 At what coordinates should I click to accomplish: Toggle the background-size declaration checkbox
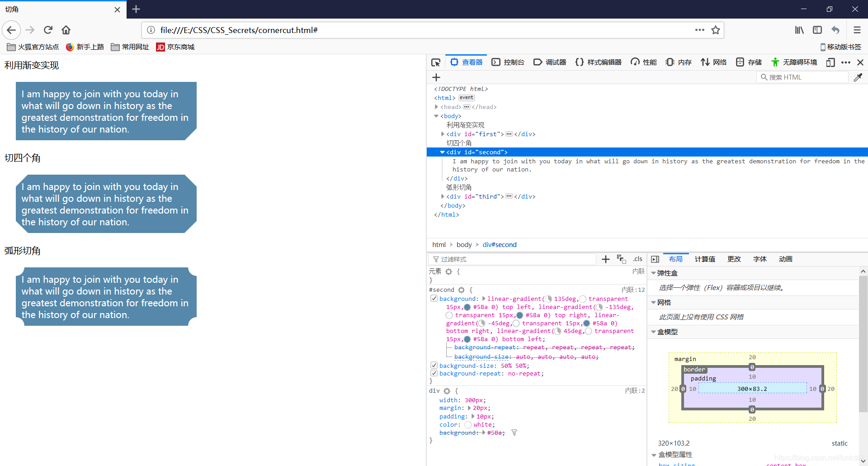(434, 366)
